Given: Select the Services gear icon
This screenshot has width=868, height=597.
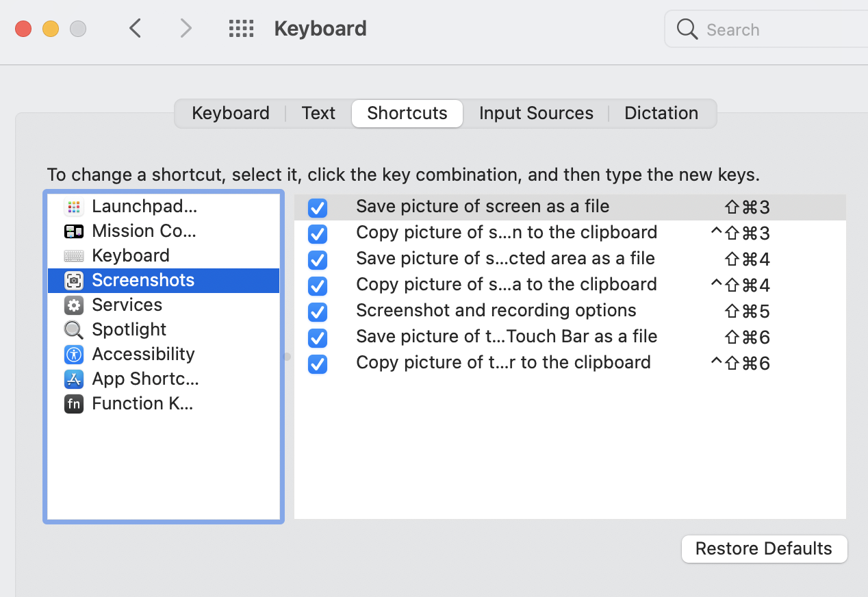Looking at the screenshot, I should tap(73, 305).
